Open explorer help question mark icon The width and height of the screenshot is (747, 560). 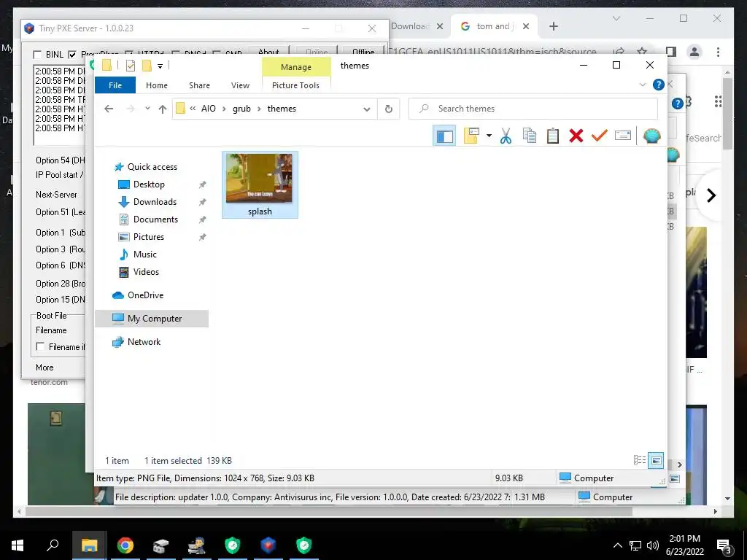coord(659,85)
